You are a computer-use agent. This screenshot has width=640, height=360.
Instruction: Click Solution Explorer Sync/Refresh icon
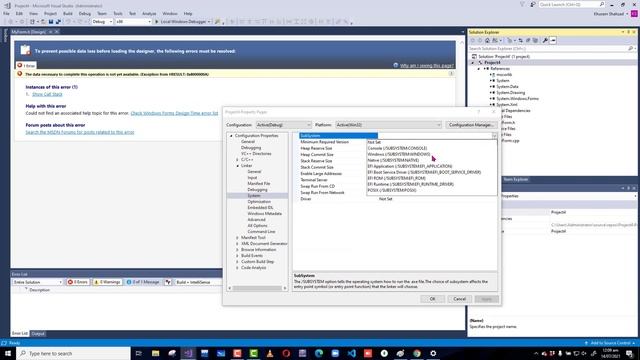click(x=520, y=40)
